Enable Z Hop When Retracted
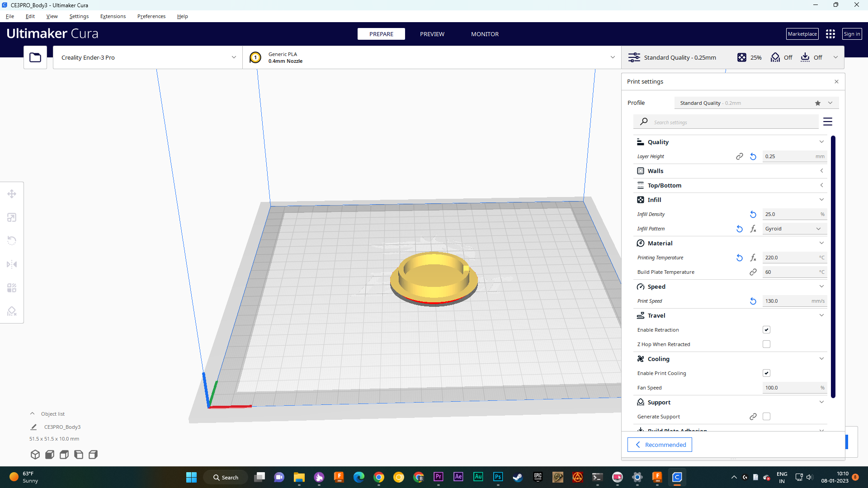868x488 pixels. click(766, 344)
